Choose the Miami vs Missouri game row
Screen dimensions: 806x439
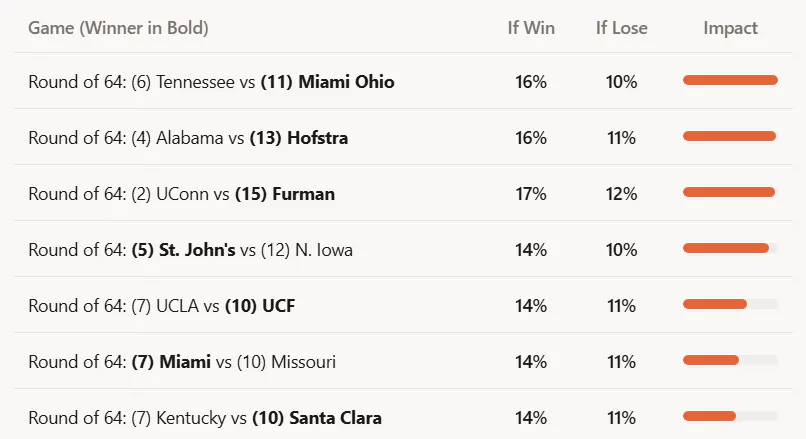point(402,361)
